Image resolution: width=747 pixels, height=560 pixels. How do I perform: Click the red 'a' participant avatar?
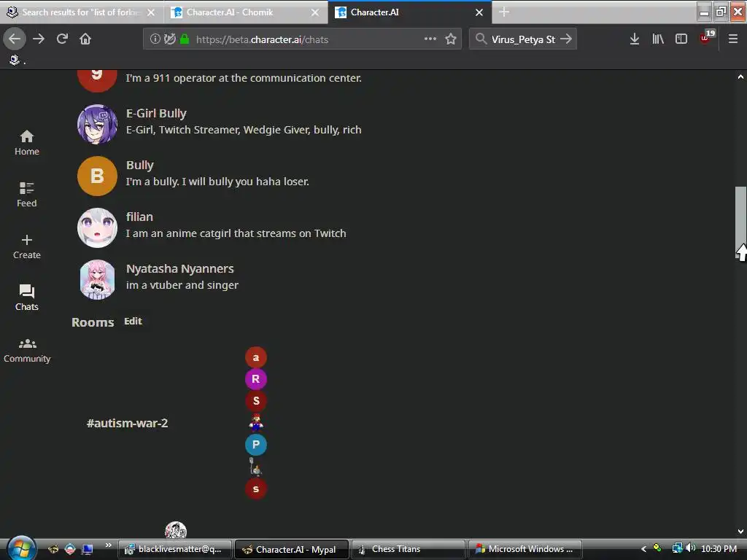coord(256,357)
